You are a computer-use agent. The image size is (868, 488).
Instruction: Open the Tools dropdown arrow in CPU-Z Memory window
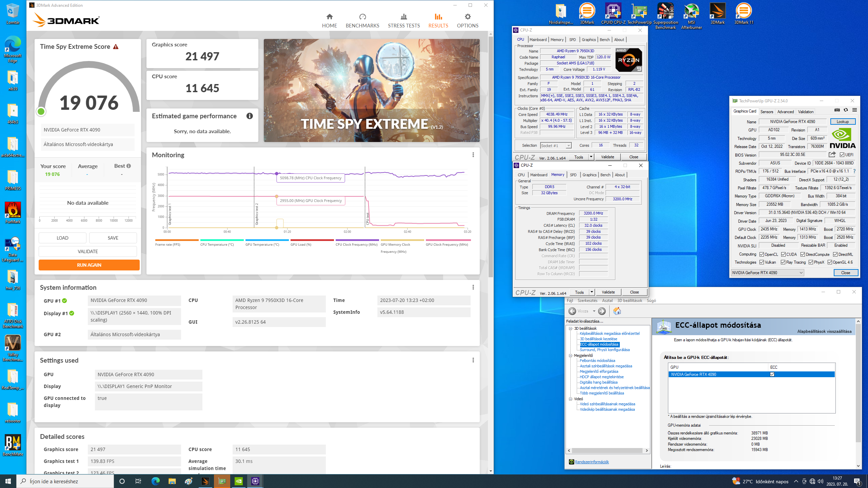592,292
